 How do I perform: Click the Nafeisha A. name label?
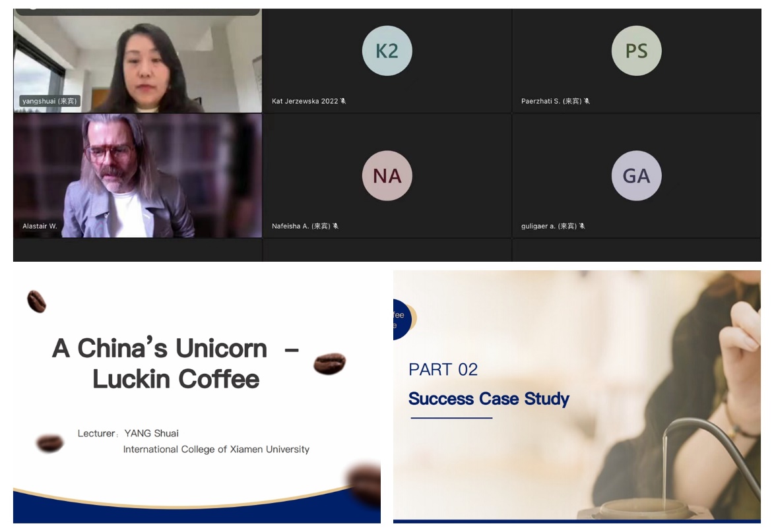301,226
